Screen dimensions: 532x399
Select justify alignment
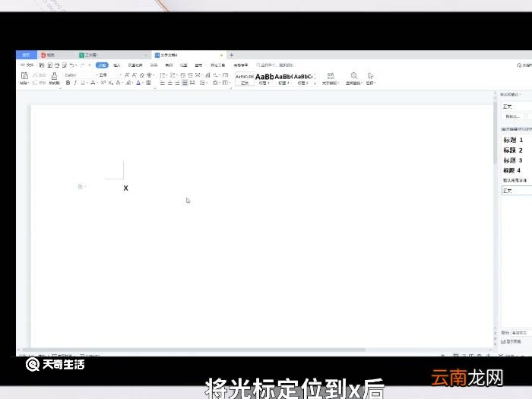[x=185, y=83]
